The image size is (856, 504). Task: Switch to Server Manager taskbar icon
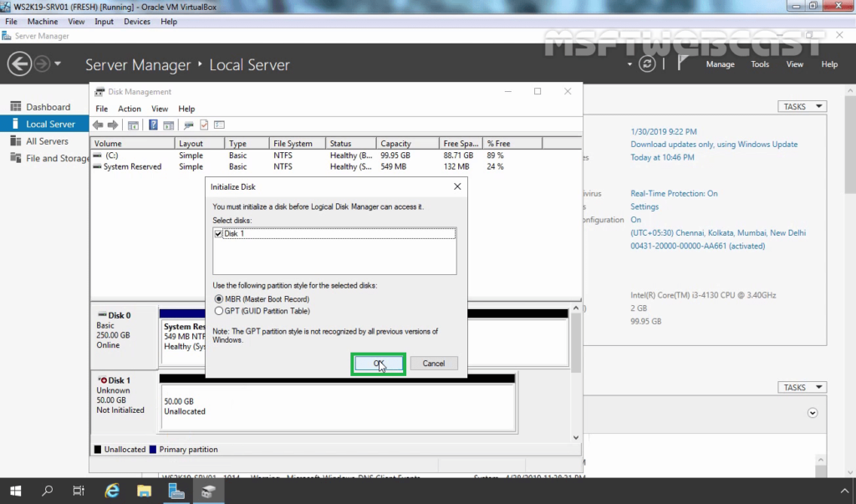point(176,491)
